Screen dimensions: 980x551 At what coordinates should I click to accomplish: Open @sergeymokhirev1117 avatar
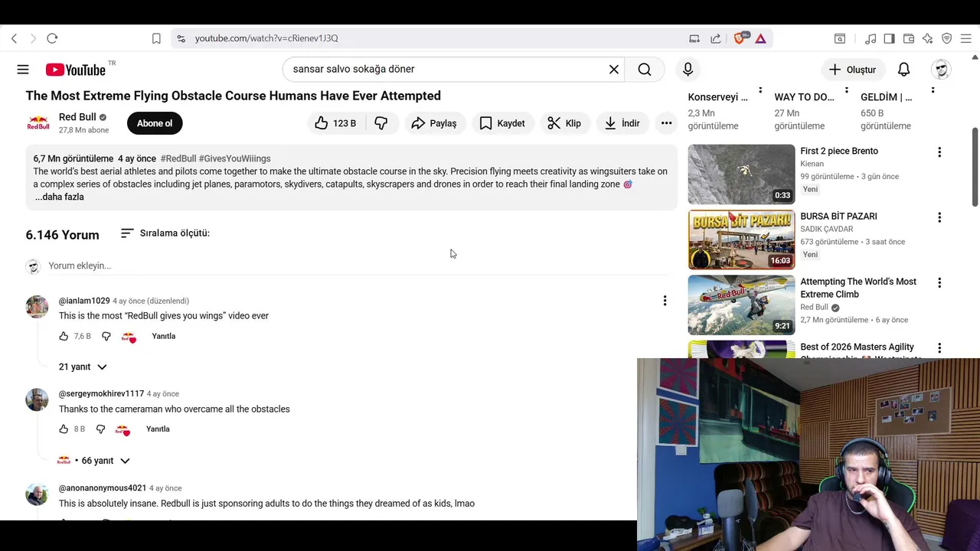coord(37,399)
